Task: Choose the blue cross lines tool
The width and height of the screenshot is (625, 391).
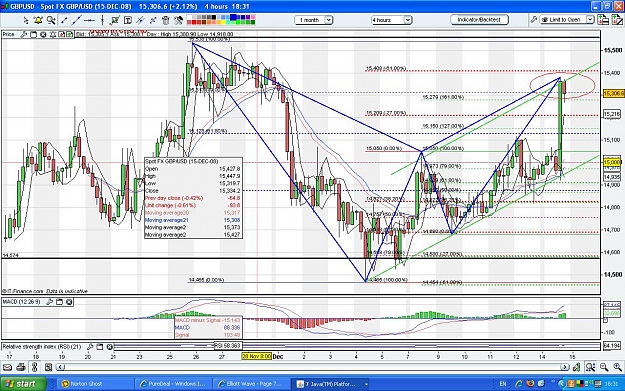Action: tap(153, 20)
